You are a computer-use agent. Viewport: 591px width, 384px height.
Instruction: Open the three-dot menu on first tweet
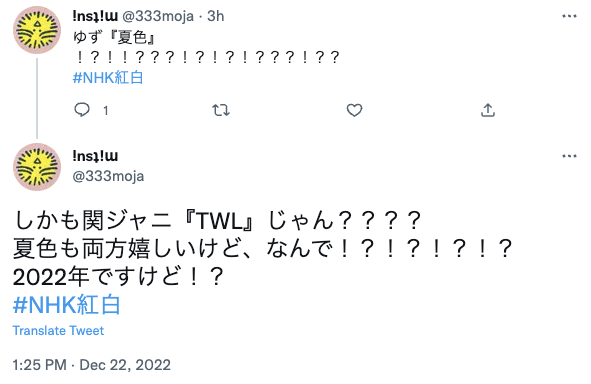click(x=569, y=16)
